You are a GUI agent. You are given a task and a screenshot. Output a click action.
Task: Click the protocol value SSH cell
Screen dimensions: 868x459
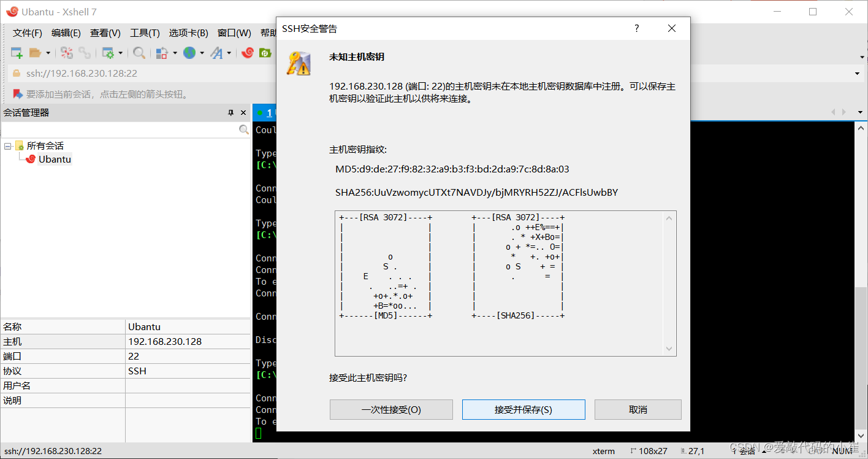click(x=188, y=371)
